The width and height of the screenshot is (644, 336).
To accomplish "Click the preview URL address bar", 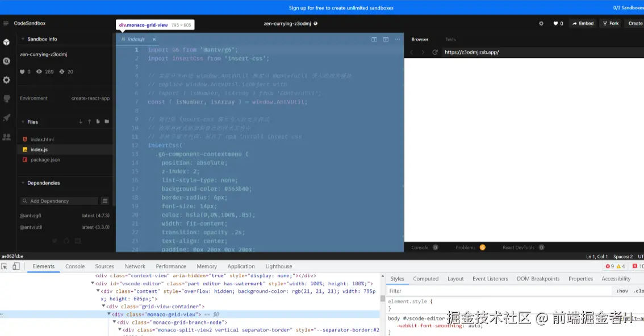I will pos(542,52).
